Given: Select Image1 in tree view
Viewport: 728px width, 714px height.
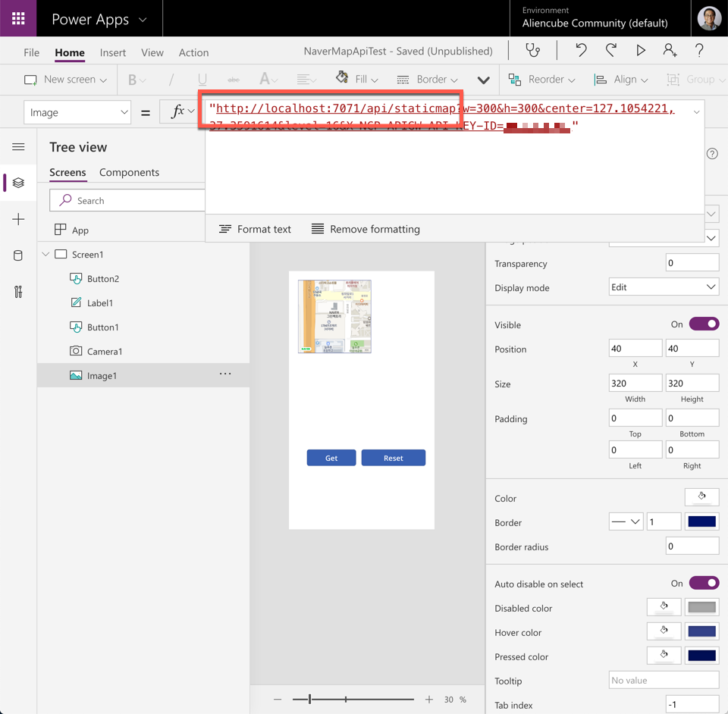Looking at the screenshot, I should pos(102,376).
